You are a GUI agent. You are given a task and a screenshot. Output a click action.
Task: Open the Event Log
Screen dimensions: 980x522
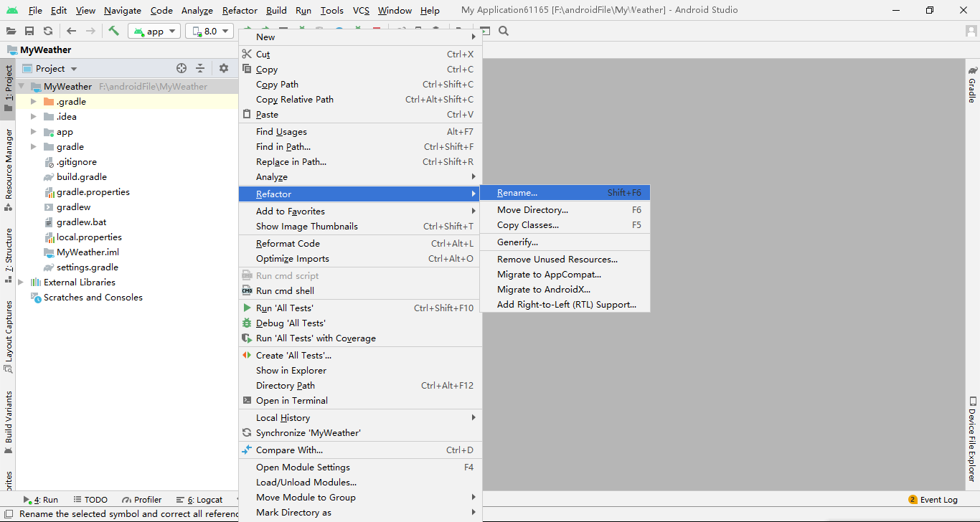(933, 500)
